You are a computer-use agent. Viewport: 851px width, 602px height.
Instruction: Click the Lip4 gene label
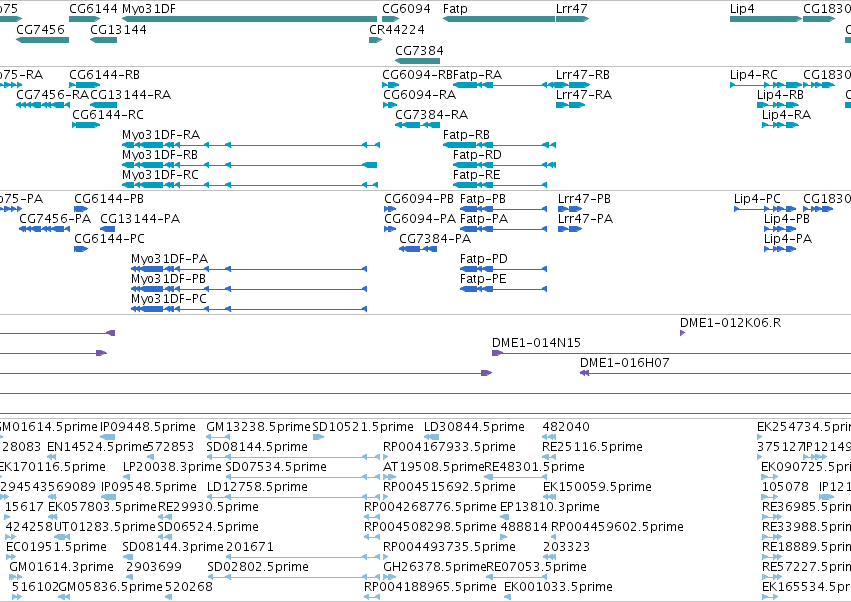tap(742, 9)
